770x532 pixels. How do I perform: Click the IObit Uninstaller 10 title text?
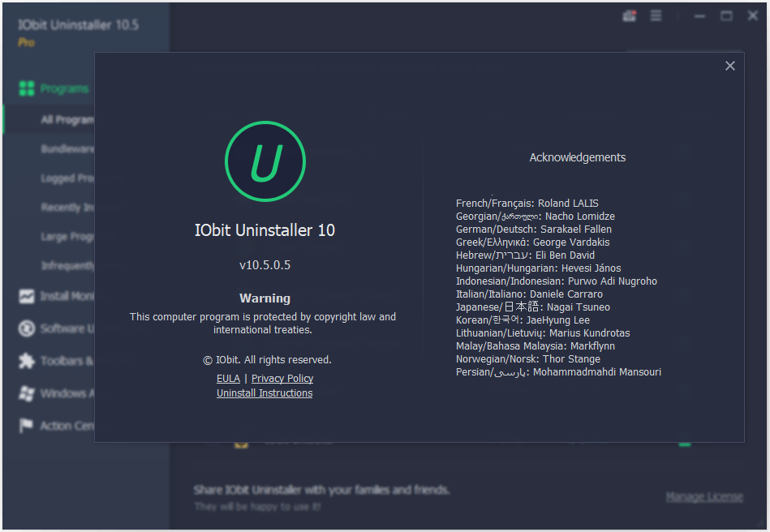265,230
